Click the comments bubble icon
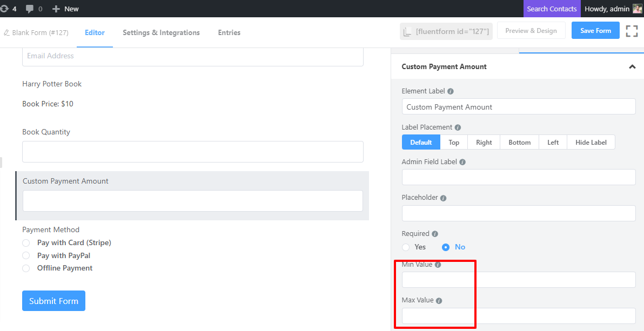 coord(30,9)
